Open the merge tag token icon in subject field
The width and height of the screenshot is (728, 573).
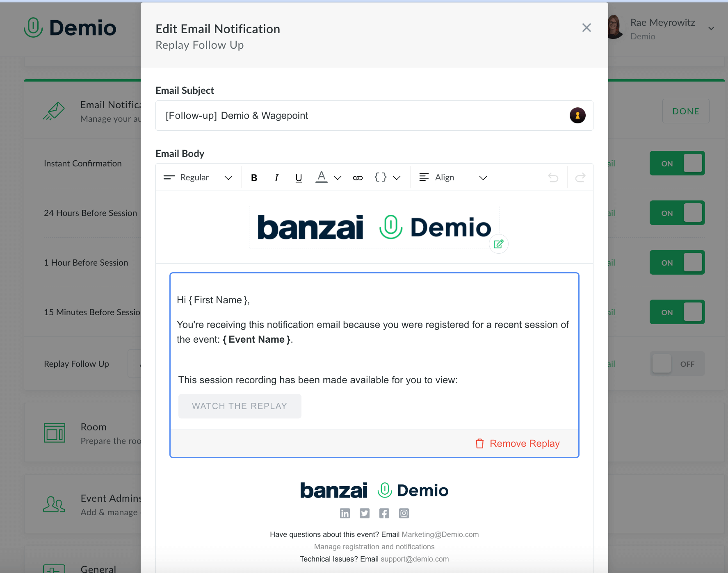pyautogui.click(x=577, y=115)
